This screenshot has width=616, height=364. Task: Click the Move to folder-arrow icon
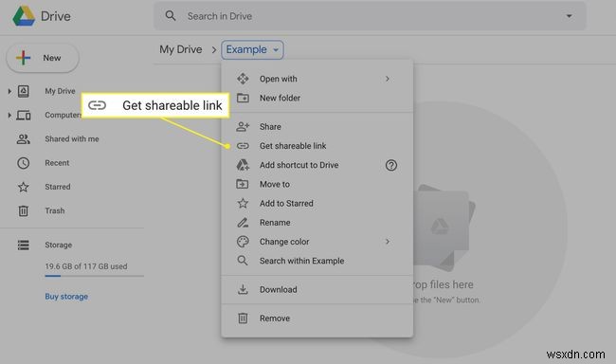pos(243,184)
